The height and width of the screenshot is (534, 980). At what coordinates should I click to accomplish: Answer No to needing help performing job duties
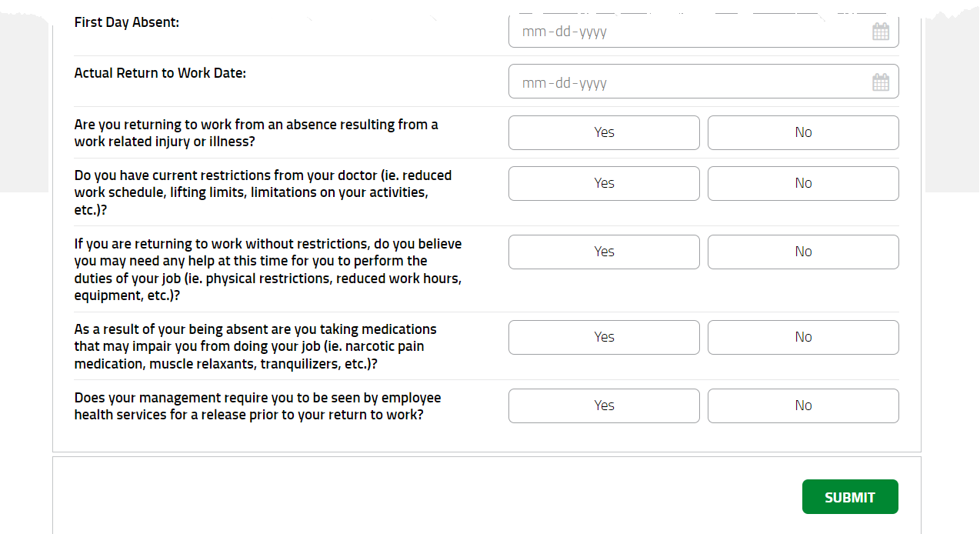803,252
